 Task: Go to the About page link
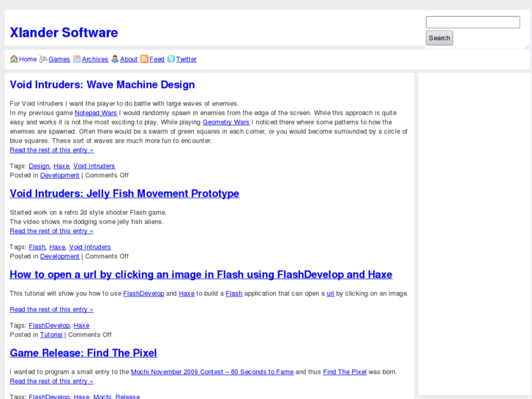coord(129,59)
